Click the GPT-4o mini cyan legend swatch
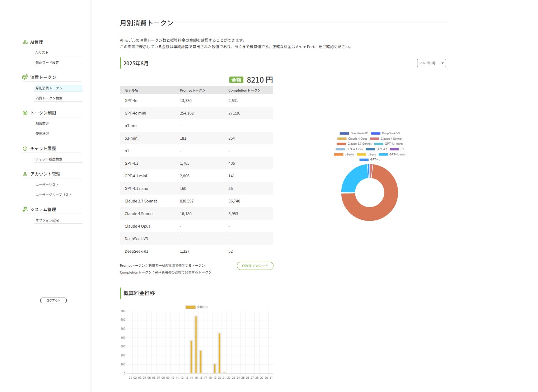 [x=383, y=154]
